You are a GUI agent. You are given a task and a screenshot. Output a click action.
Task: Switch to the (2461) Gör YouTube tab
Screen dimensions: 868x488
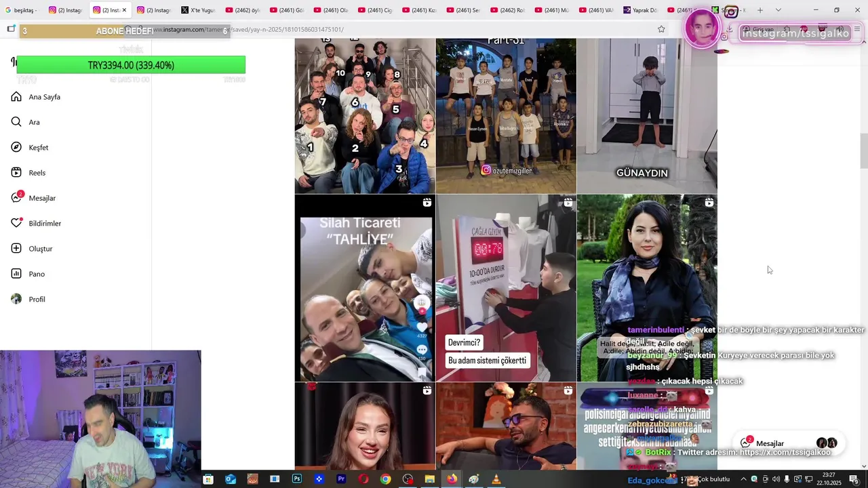(287, 10)
